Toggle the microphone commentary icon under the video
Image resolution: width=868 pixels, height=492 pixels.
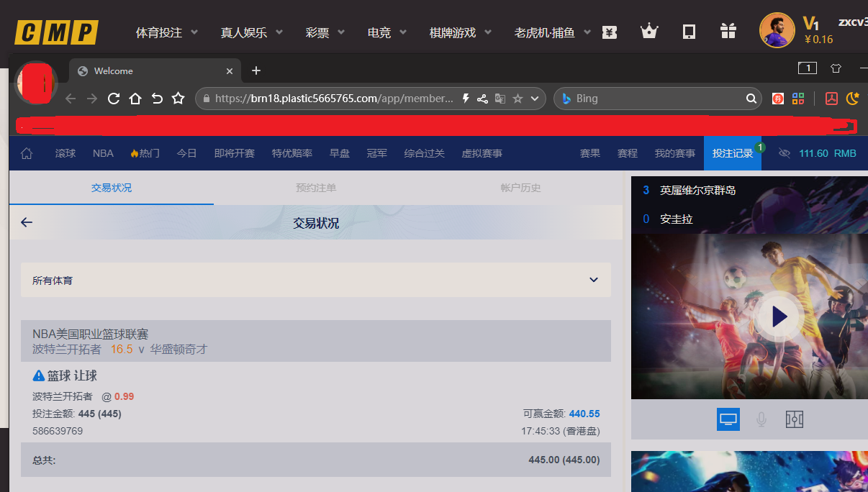761,419
